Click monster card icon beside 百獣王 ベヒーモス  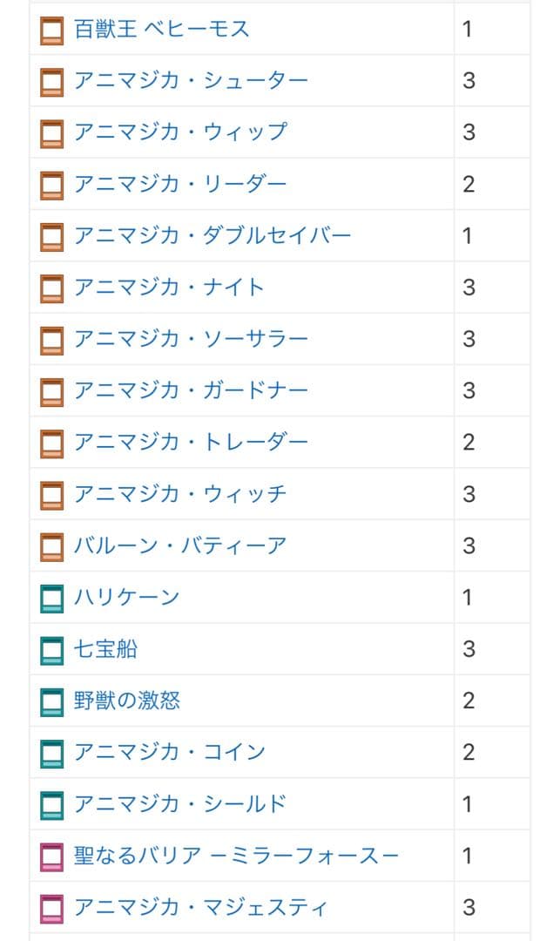click(52, 30)
